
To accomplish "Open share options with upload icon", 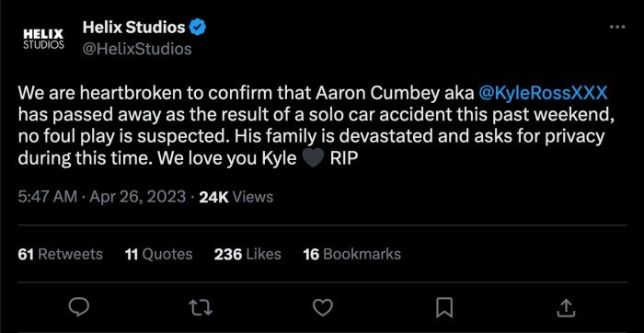I will (x=566, y=307).
